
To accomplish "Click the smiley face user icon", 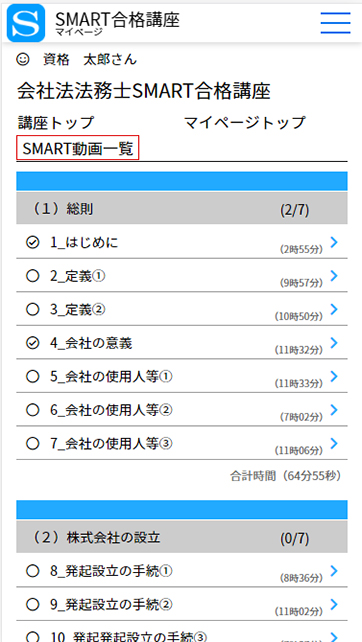I will [23, 60].
